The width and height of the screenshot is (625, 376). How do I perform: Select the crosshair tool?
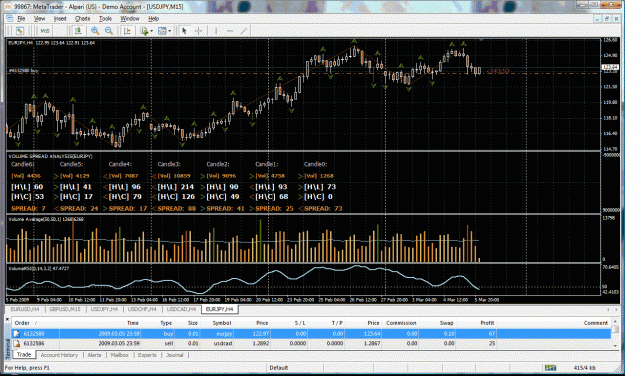[x=198, y=31]
